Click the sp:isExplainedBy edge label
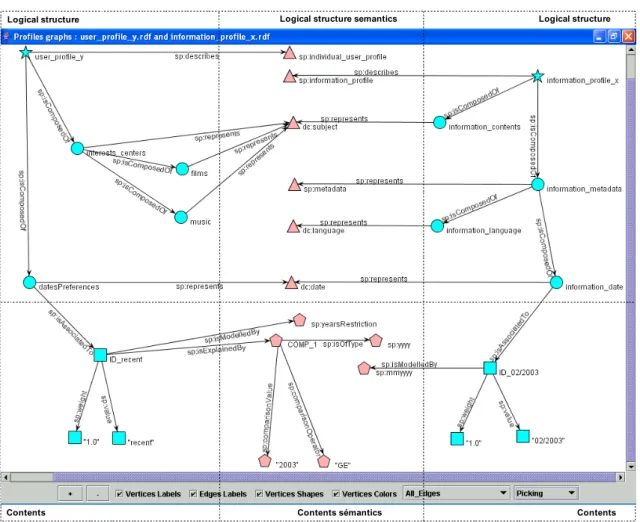Viewport: 640px width, 522px height. 216,350
